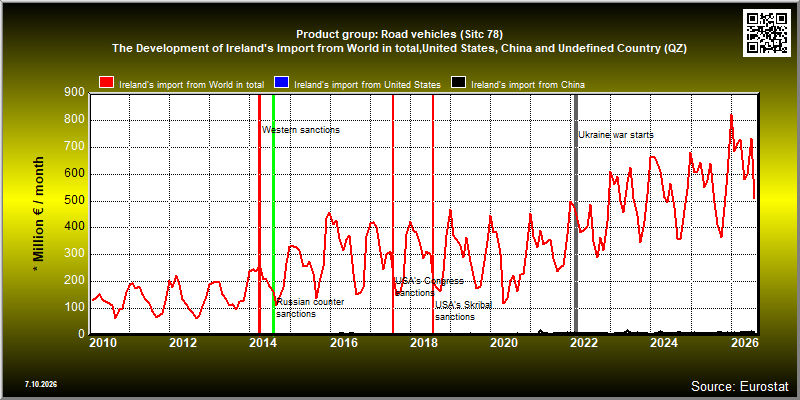Click the "Development of Ireland's Import" subtitle line
Screen dimensions: 800x400
point(399,48)
